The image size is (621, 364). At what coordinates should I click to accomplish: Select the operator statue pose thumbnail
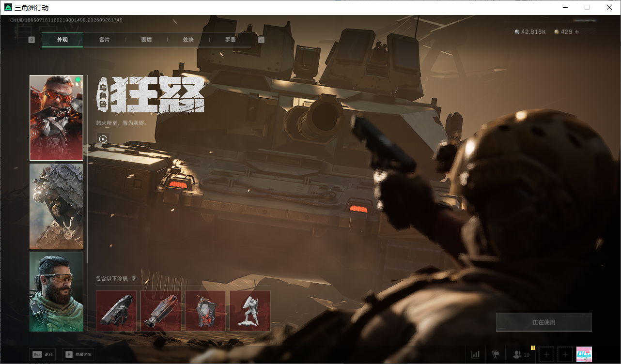tap(250, 310)
